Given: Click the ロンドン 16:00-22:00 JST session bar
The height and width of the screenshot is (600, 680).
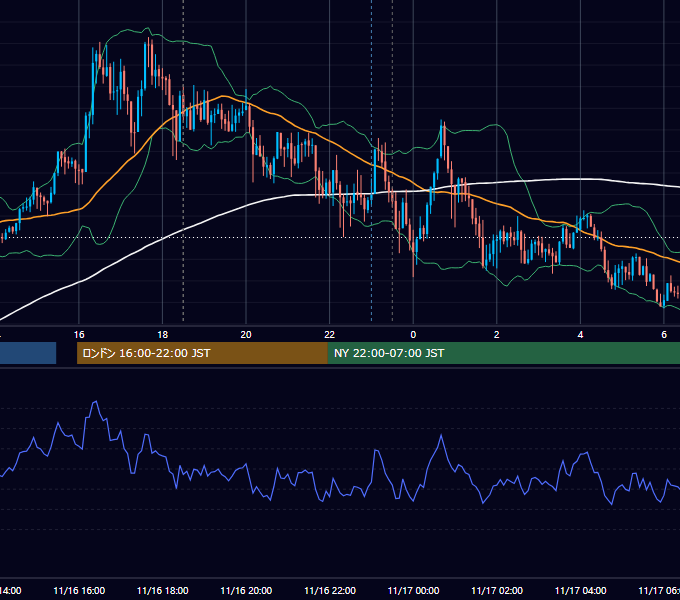Looking at the screenshot, I should pos(202,353).
